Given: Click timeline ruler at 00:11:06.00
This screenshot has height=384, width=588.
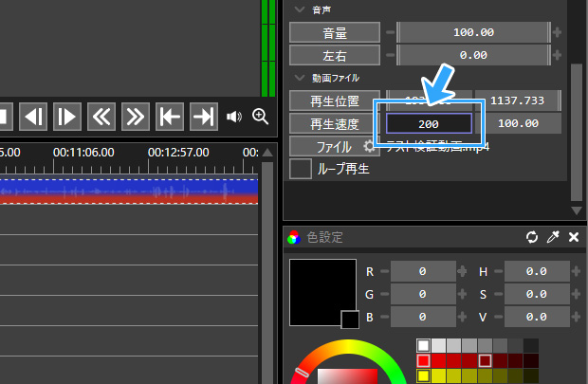Looking at the screenshot, I should point(83,153).
